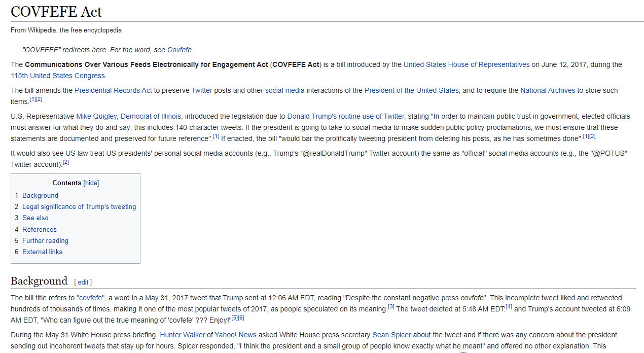The width and height of the screenshot is (644, 353).
Task: Click the Democrat link
Action: [136, 116]
